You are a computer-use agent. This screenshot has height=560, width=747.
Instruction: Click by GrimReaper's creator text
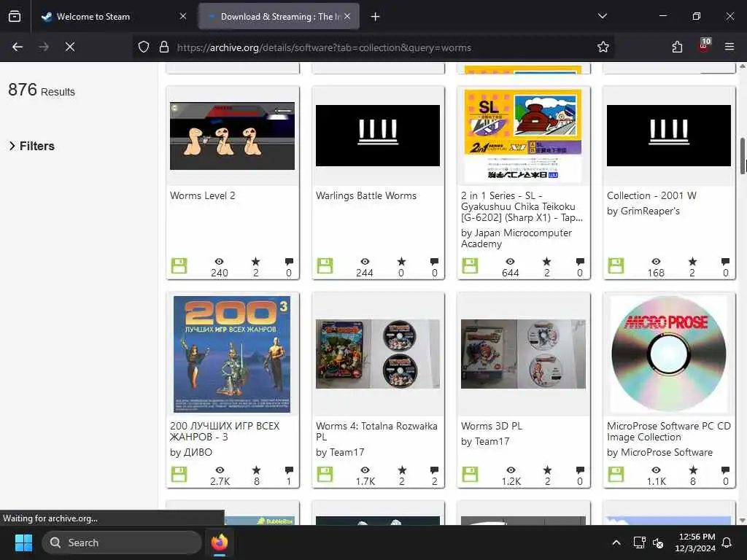[643, 211]
